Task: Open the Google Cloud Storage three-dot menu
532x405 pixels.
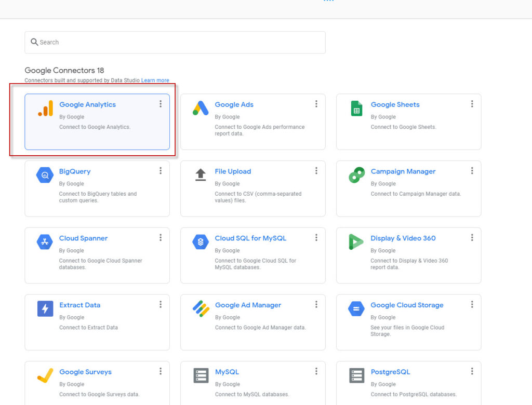Action: point(472,304)
